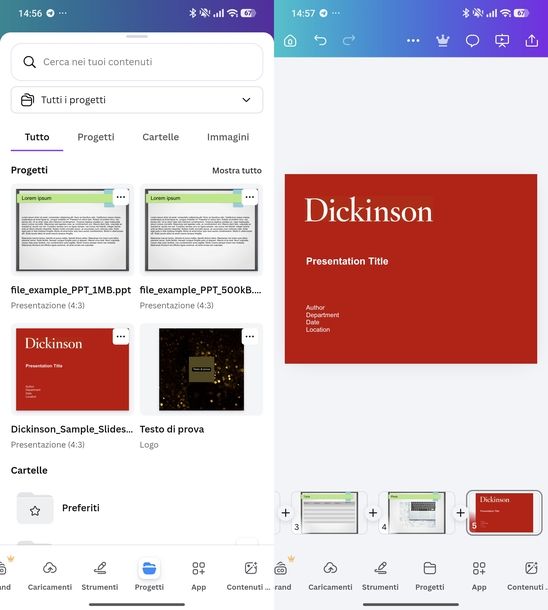
Task: Open file_example_PPT_1MB.ppt thumbnail
Action: tap(72, 230)
